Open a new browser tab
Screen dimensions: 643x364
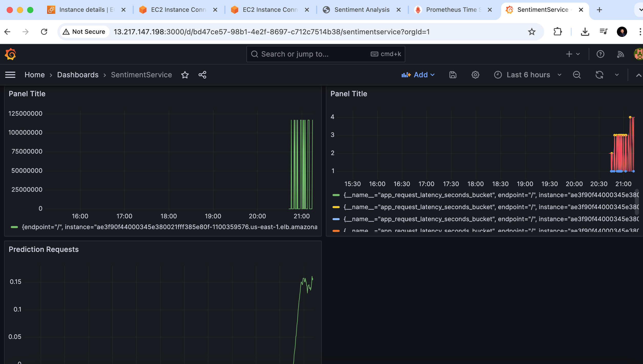pos(599,10)
